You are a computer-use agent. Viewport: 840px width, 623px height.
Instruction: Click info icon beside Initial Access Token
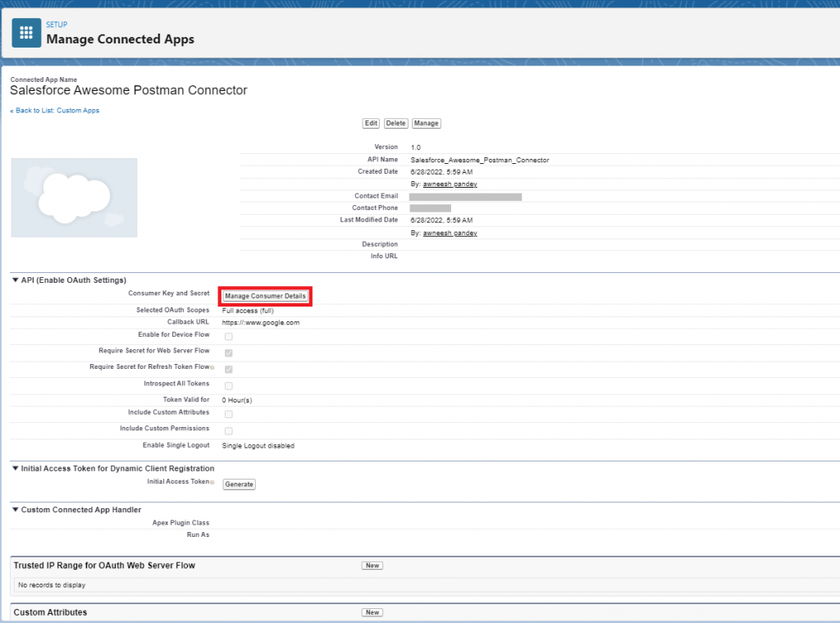point(212,482)
